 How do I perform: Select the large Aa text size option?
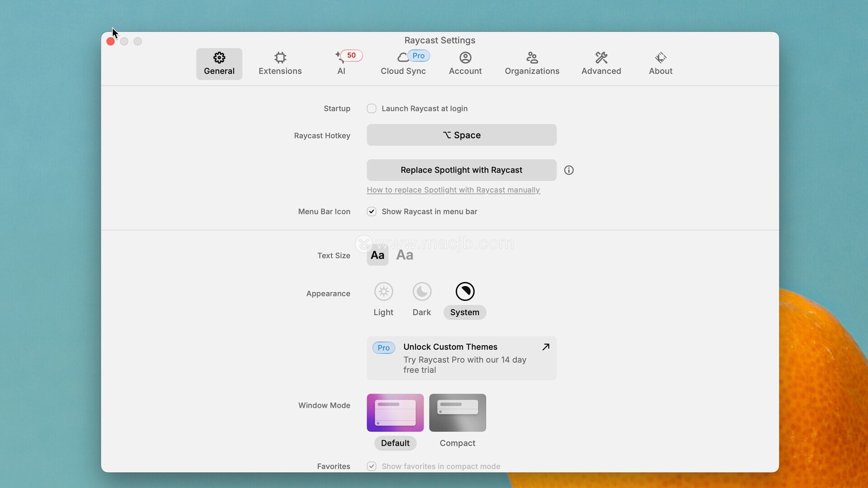click(405, 255)
